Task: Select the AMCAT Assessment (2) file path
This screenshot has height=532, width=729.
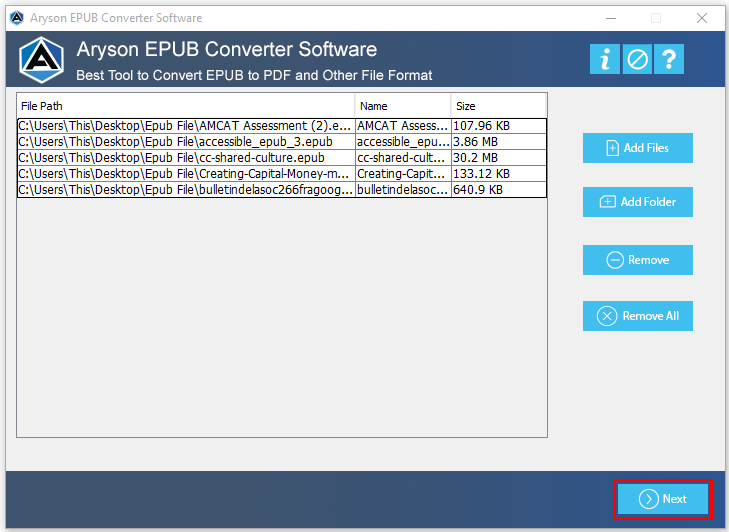Action: (186, 126)
